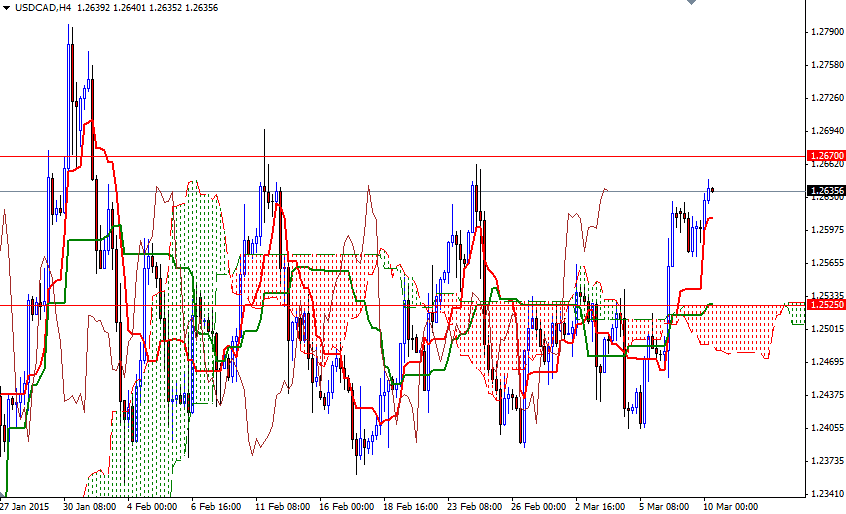Click the 27 Jan 2015 date label
Image resolution: width=846 pixels, height=514 pixels.
click(x=24, y=507)
